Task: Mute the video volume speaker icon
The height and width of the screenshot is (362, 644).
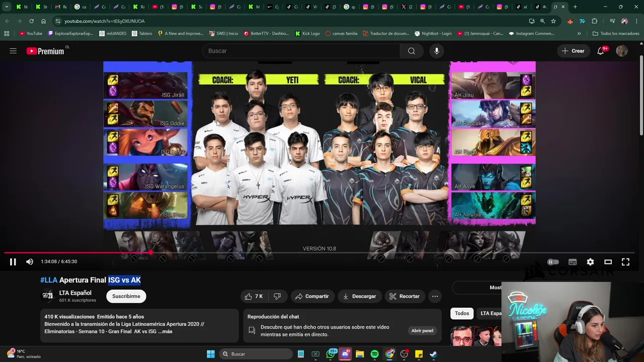Action: [x=30, y=262]
